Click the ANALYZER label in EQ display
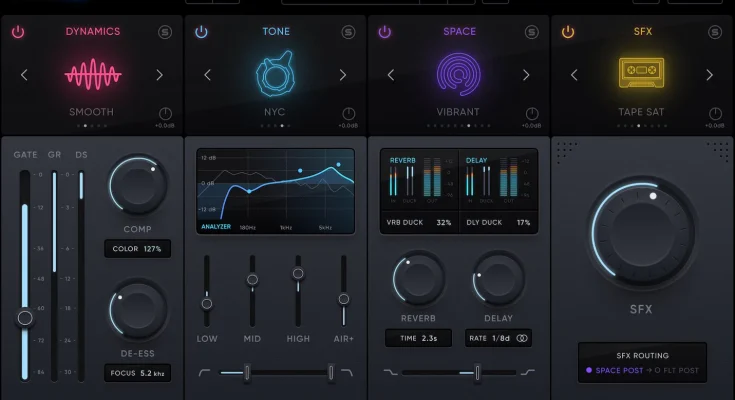This screenshot has height=400, width=735. pos(216,227)
